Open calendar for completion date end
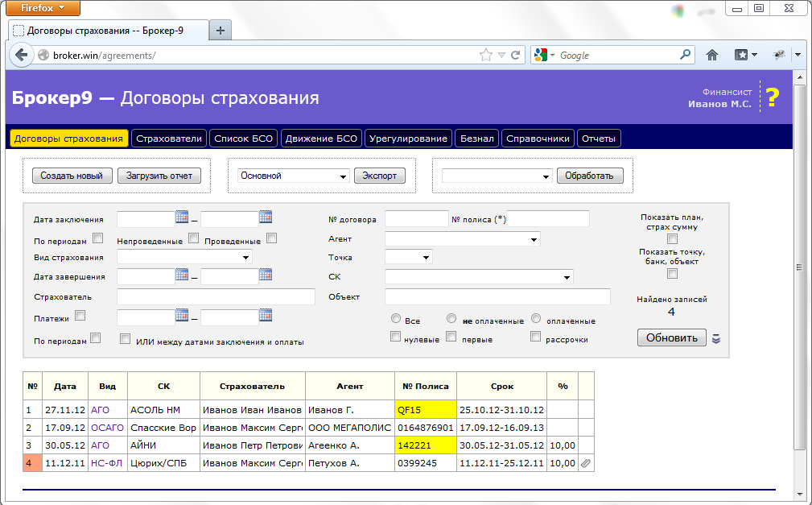This screenshot has width=812, height=505. tap(266, 275)
